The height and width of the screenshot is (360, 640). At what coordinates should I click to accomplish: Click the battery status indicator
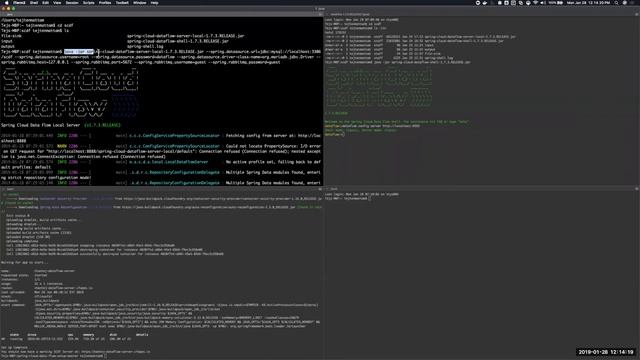pyautogui.click(x=556, y=3)
